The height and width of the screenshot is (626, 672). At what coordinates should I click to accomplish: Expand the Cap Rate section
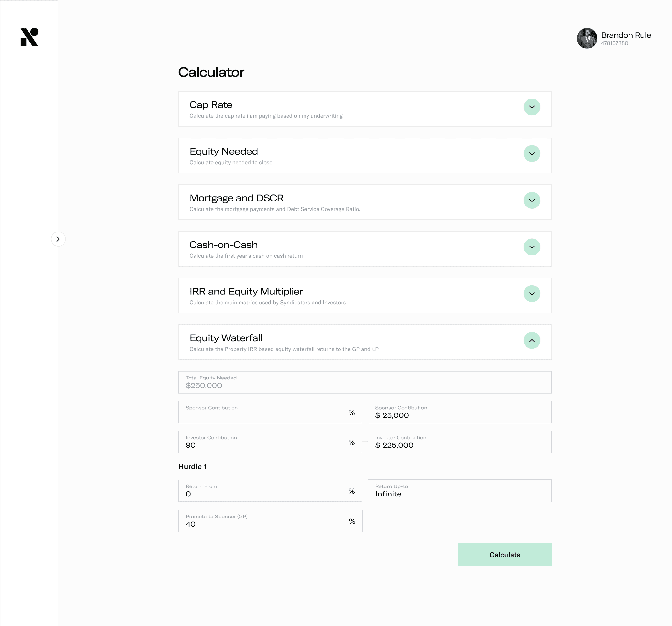(x=531, y=107)
